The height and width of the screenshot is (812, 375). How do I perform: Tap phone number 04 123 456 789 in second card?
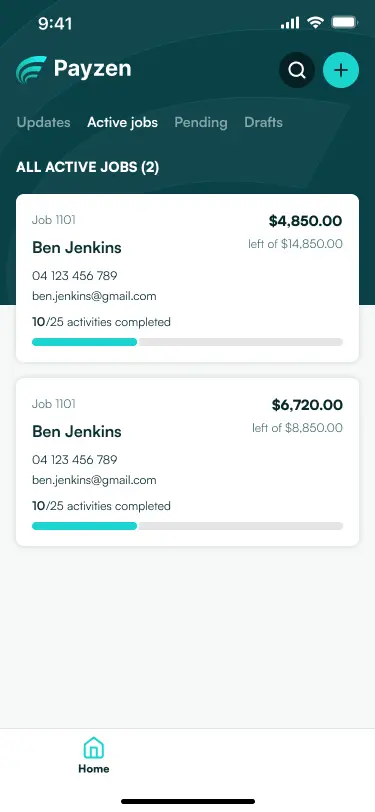[x=75, y=459]
